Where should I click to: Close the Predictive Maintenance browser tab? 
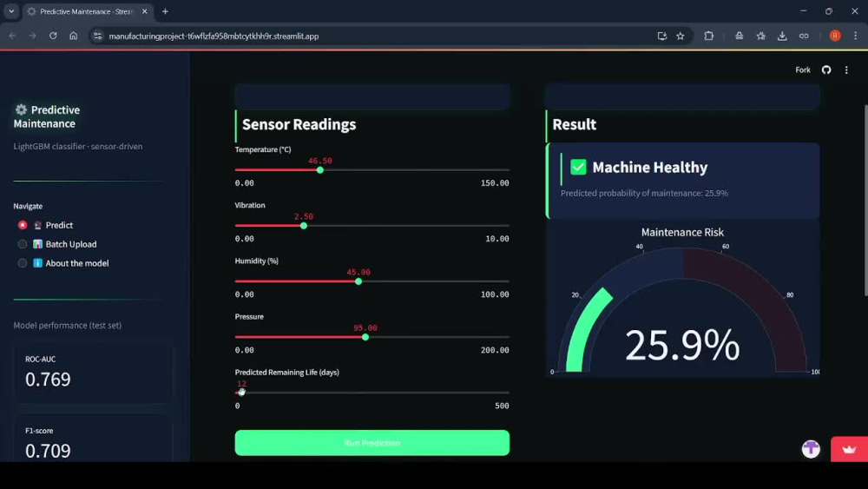(144, 11)
